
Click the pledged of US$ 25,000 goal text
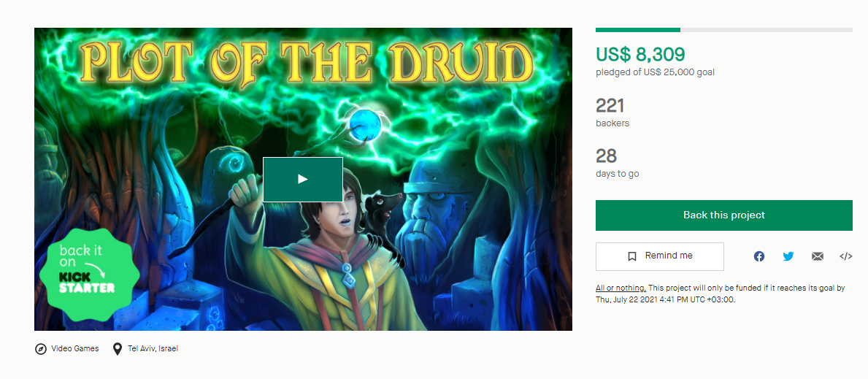pyautogui.click(x=655, y=72)
